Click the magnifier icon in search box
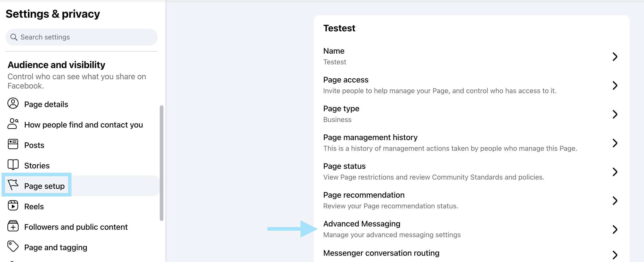 pyautogui.click(x=14, y=37)
